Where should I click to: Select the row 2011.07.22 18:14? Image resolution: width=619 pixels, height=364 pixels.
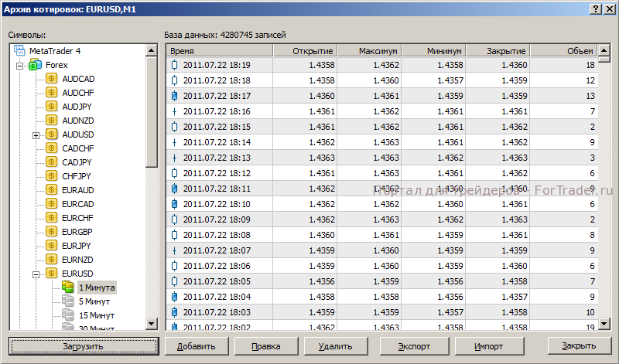382,142
